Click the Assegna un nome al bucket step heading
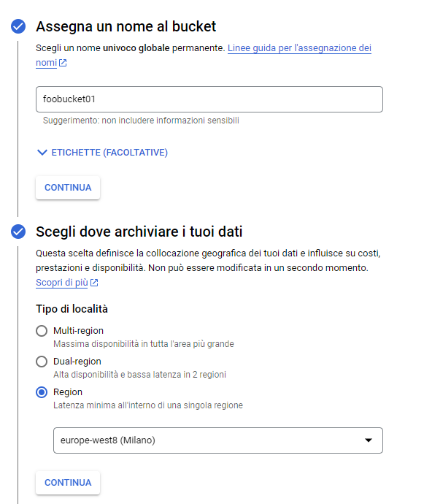The width and height of the screenshot is (424, 504). [126, 26]
